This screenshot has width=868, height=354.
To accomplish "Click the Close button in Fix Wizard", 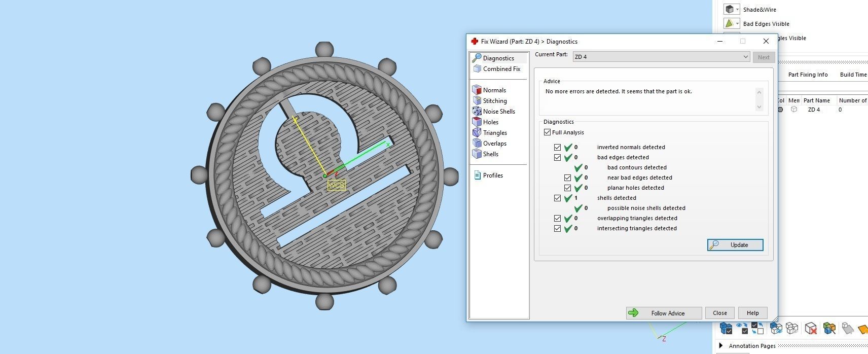I will tap(719, 313).
